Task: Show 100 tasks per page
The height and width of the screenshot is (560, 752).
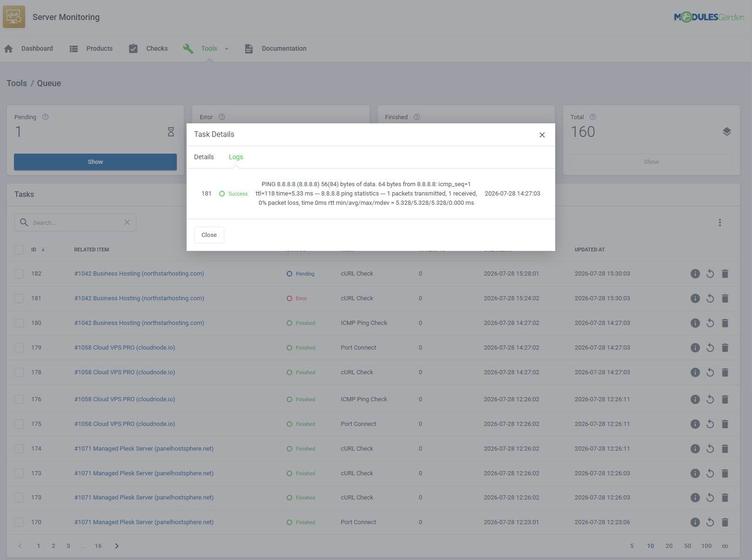Action: [x=706, y=546]
